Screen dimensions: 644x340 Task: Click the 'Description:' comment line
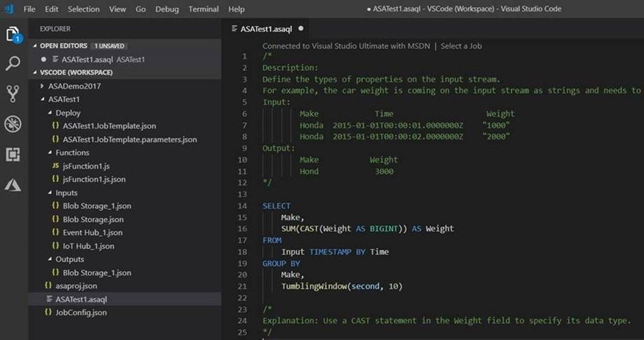click(290, 68)
